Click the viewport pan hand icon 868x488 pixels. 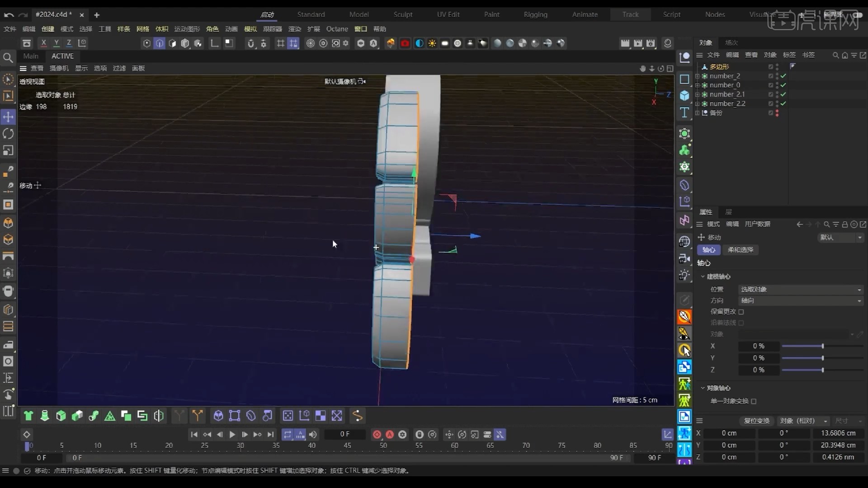[643, 69]
